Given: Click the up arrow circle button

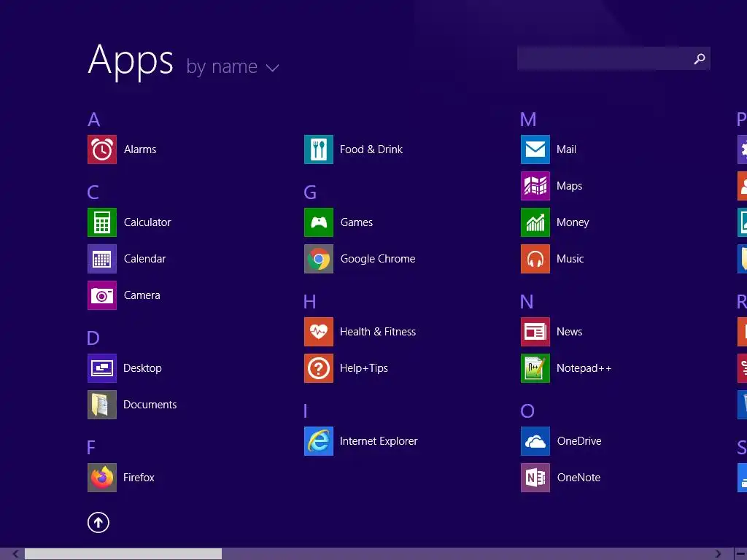Looking at the screenshot, I should 98,522.
